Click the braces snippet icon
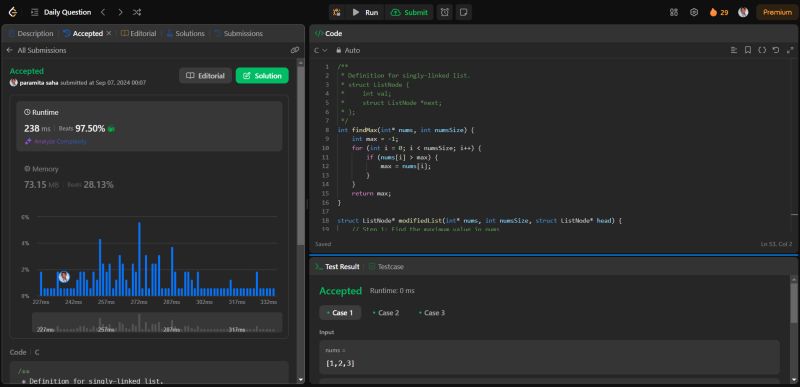This screenshot has width=800, height=387. 762,50
